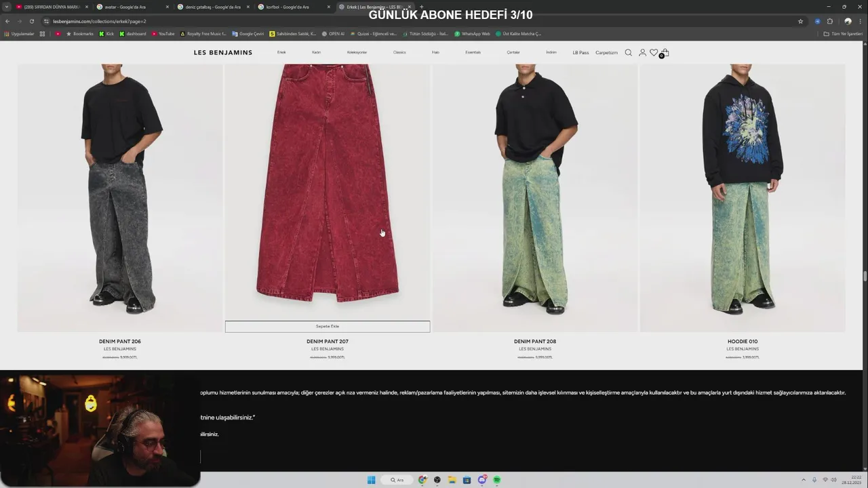Open the Uygulamalar apps shortcut
Image resolution: width=868 pixels, height=488 pixels.
pos(20,33)
